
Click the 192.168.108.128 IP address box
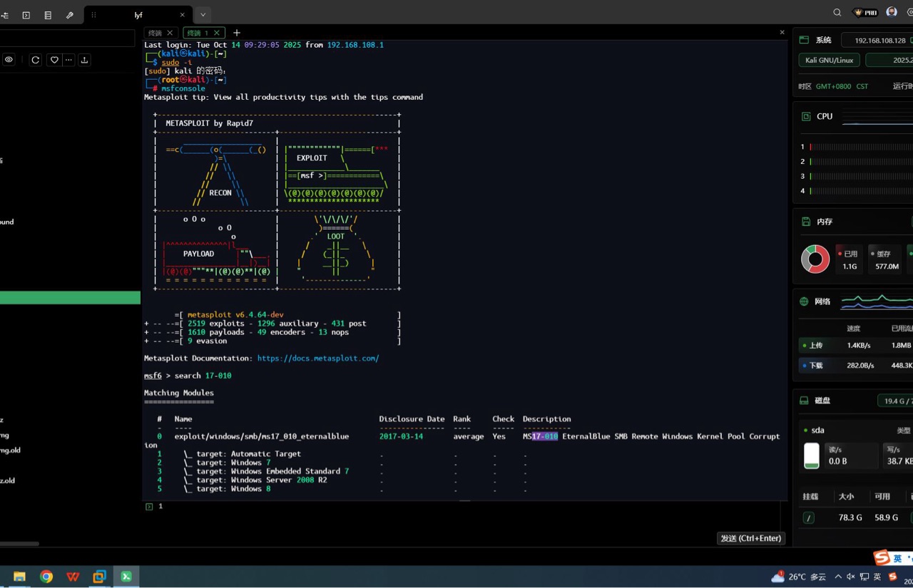tap(879, 41)
